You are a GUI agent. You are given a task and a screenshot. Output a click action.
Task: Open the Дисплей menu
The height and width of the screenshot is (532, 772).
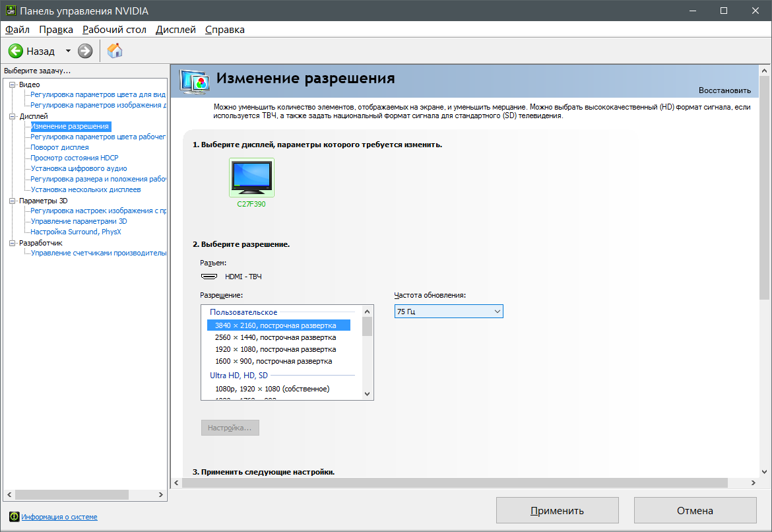(x=176, y=30)
